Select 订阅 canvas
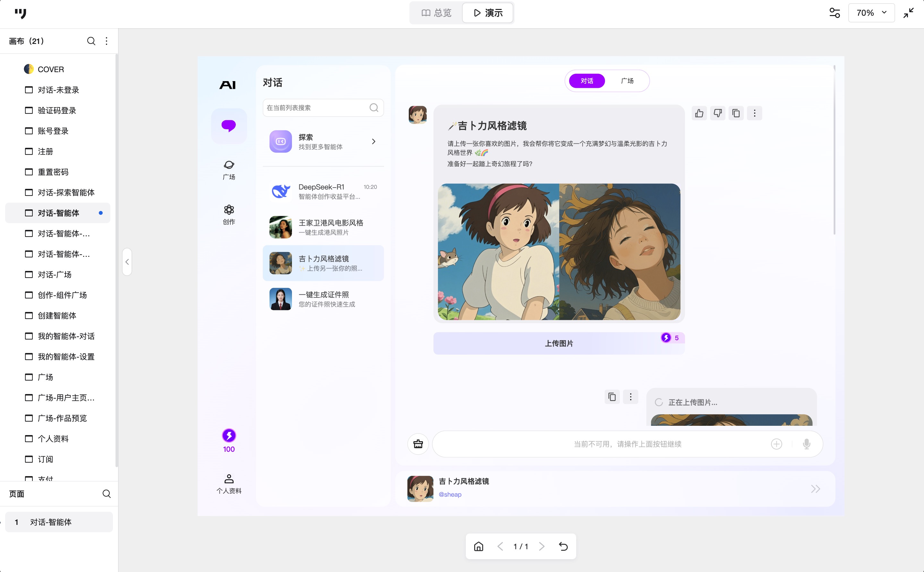Screen dimensions: 924x572 [58, 459]
